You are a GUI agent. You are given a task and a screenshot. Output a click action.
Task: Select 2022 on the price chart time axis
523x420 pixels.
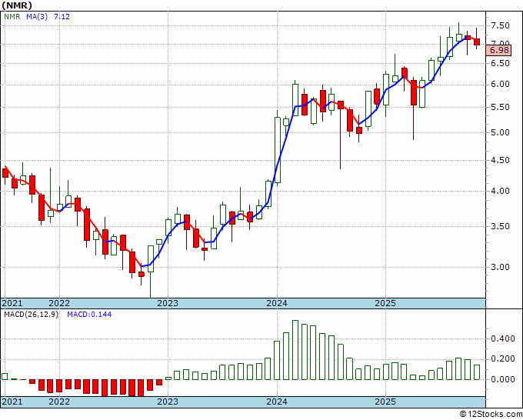[59, 303]
